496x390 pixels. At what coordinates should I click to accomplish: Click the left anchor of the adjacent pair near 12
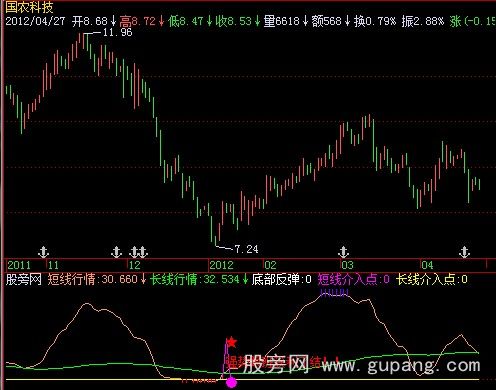pos(134,252)
